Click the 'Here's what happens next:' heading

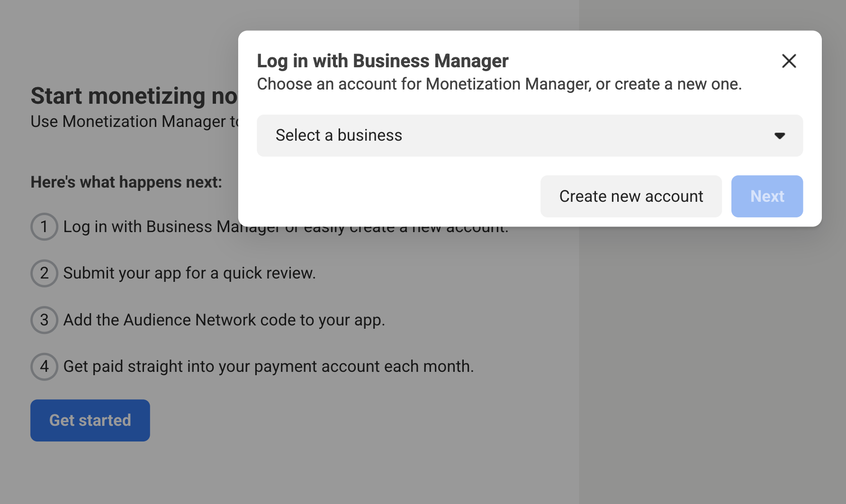point(126,182)
